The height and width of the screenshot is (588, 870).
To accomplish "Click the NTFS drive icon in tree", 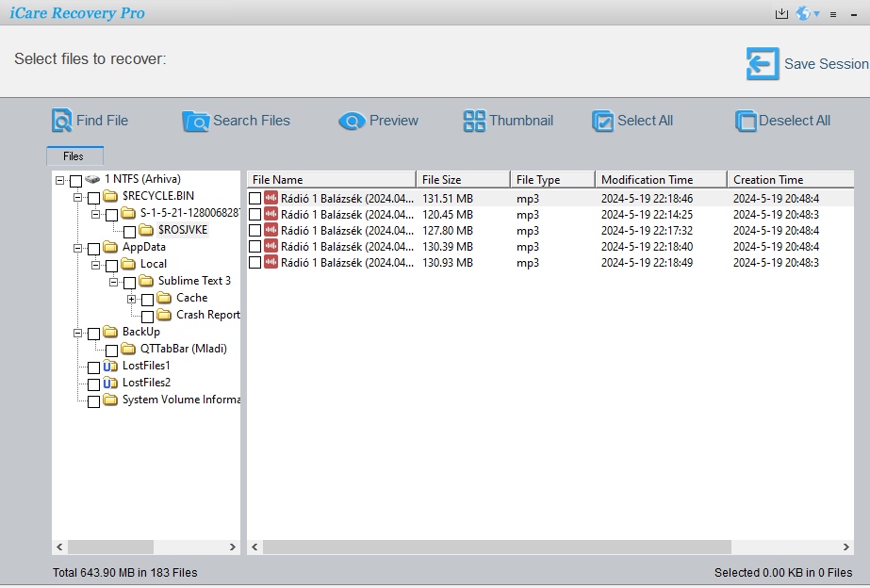I will pyautogui.click(x=92, y=179).
